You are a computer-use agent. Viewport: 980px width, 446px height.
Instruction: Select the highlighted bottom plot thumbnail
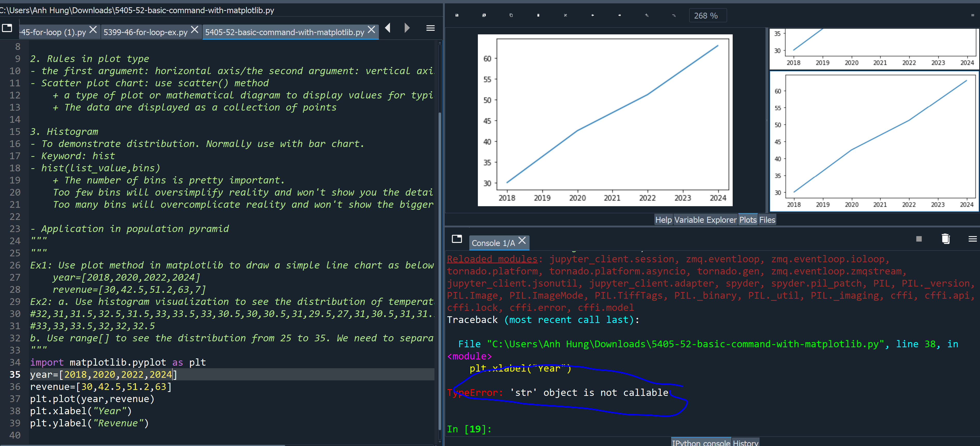874,141
